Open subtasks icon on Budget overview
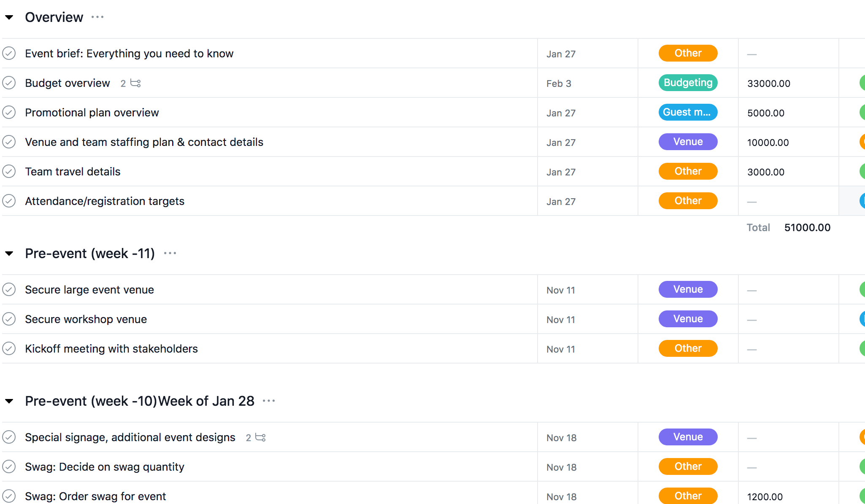The width and height of the screenshot is (865, 504). click(135, 83)
